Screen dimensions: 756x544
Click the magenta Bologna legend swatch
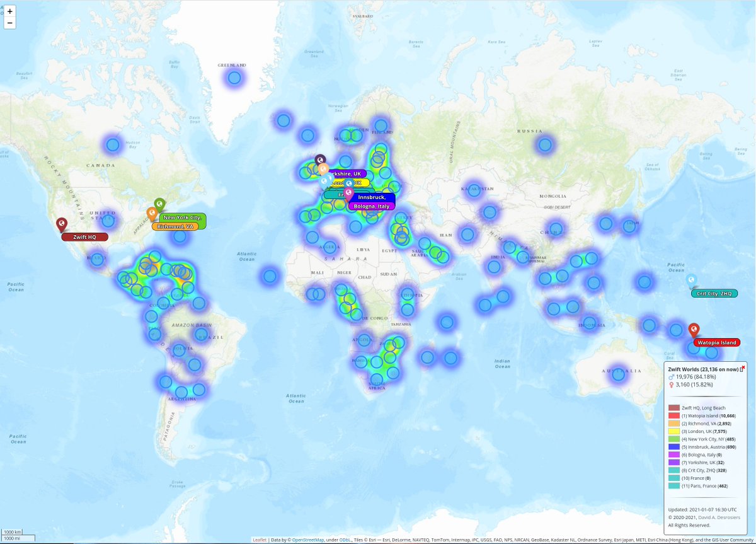674,454
